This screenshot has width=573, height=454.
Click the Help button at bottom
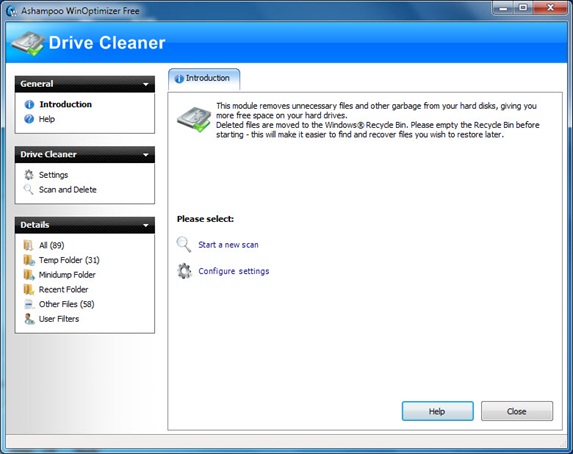(437, 411)
